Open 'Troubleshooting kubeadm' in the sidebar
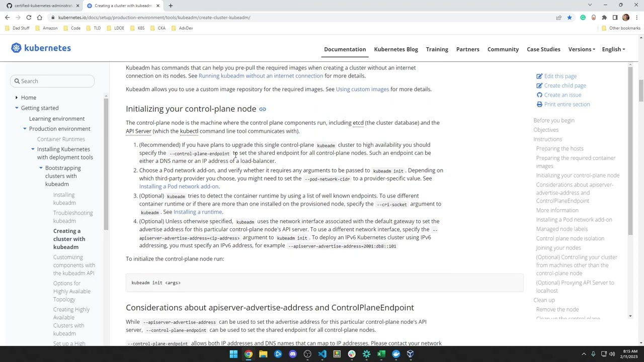The width and height of the screenshot is (644, 362). (73, 217)
